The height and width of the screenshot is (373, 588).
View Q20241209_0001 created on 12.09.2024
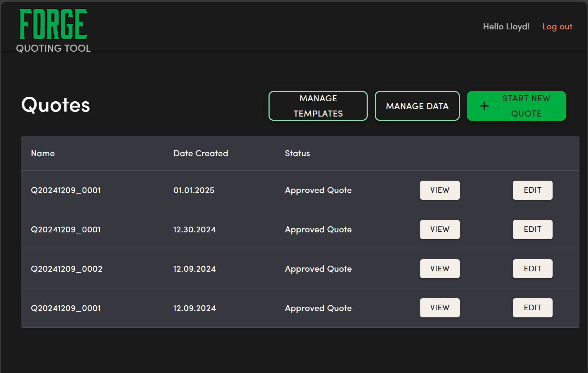pos(440,308)
